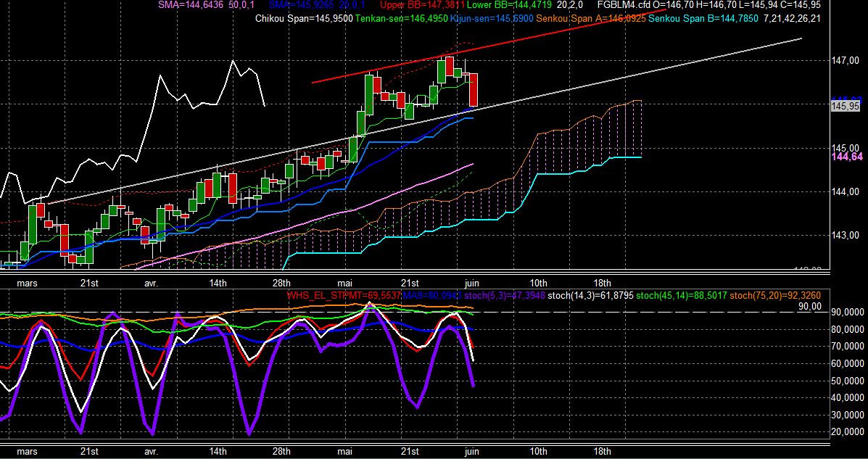Click the 7,21,42,26,21 Ichimoku parameters text
Screen dimensions: 868x459
coord(792,18)
